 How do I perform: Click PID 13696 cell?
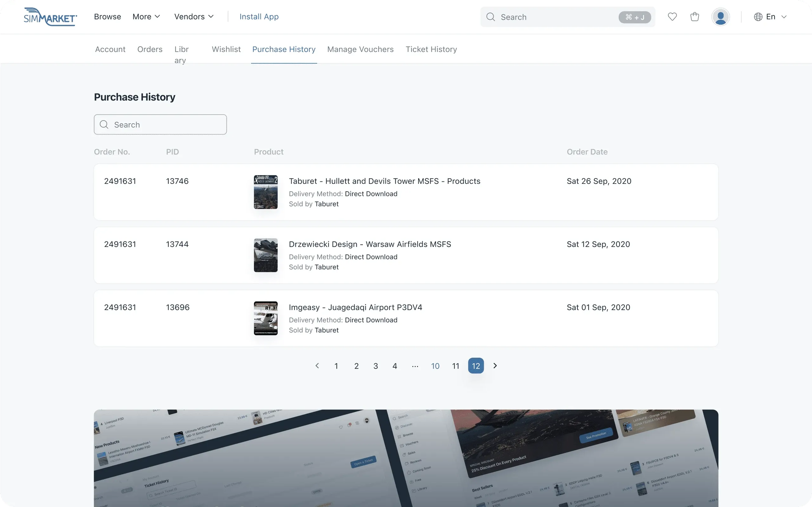pos(178,307)
